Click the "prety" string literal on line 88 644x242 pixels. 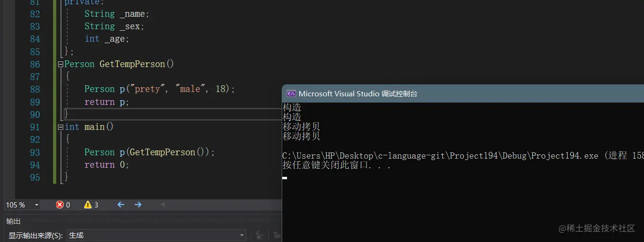[x=147, y=89]
